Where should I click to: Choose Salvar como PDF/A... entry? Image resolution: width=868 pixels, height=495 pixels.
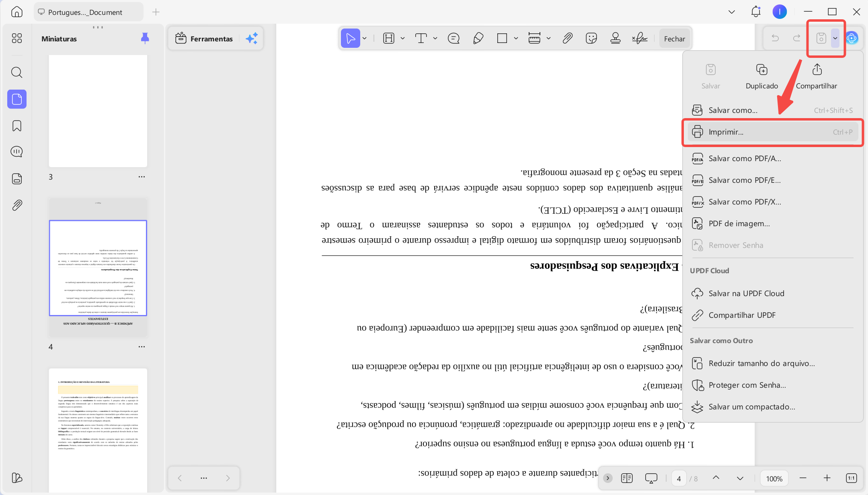click(x=772, y=158)
